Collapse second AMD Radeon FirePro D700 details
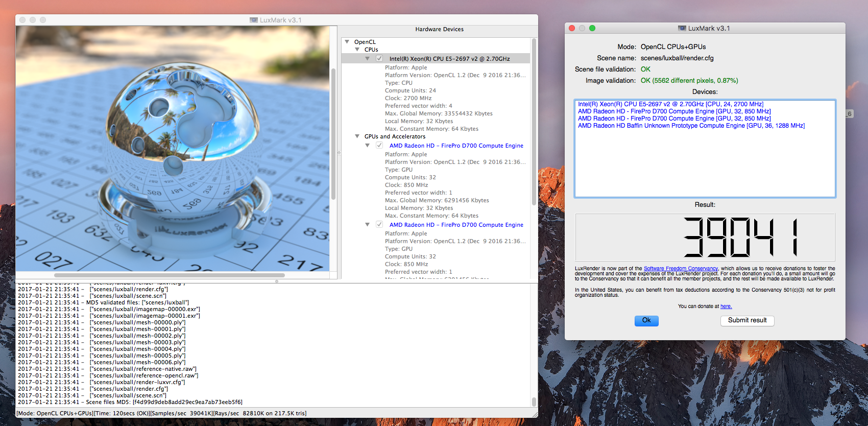The width and height of the screenshot is (868, 426). click(368, 225)
